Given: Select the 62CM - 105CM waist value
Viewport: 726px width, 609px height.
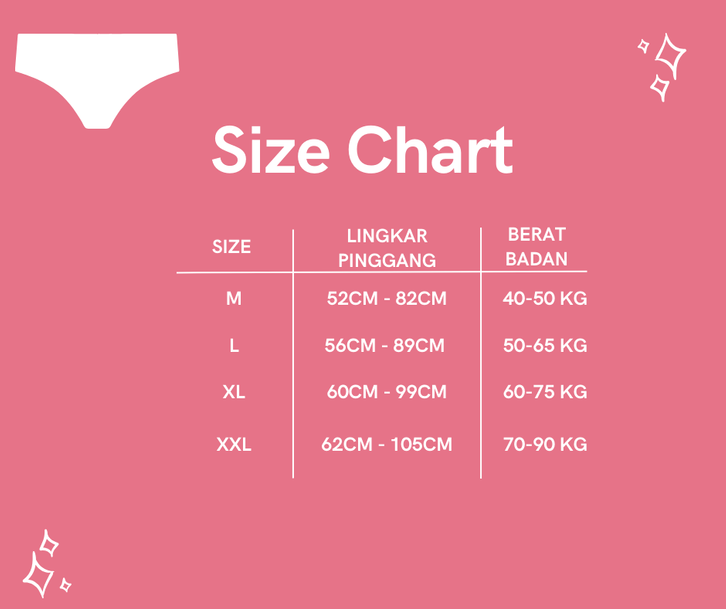Looking at the screenshot, I should 387,444.
